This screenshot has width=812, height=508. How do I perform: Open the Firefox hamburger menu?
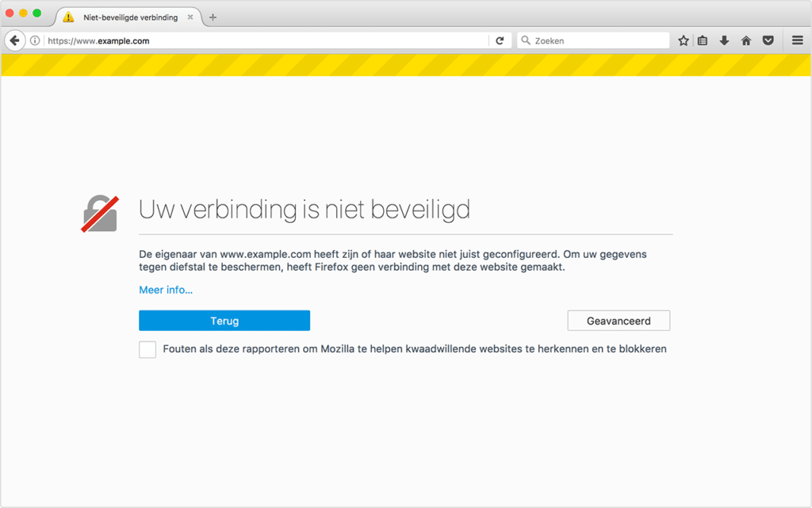point(797,40)
